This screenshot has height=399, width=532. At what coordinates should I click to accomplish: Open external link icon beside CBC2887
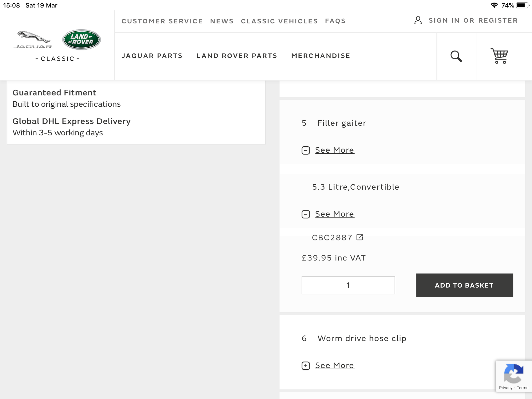coord(360,237)
